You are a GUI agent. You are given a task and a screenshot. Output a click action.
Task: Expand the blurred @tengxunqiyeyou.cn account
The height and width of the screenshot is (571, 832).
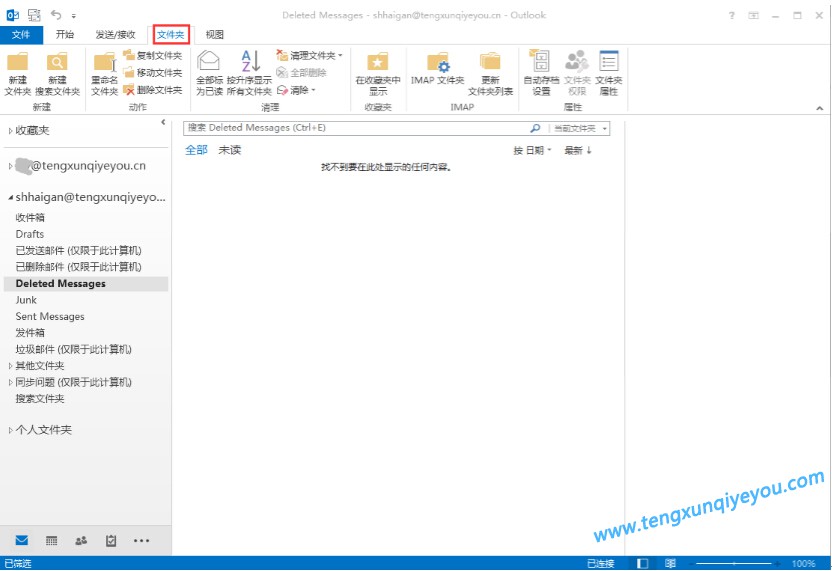point(10,166)
